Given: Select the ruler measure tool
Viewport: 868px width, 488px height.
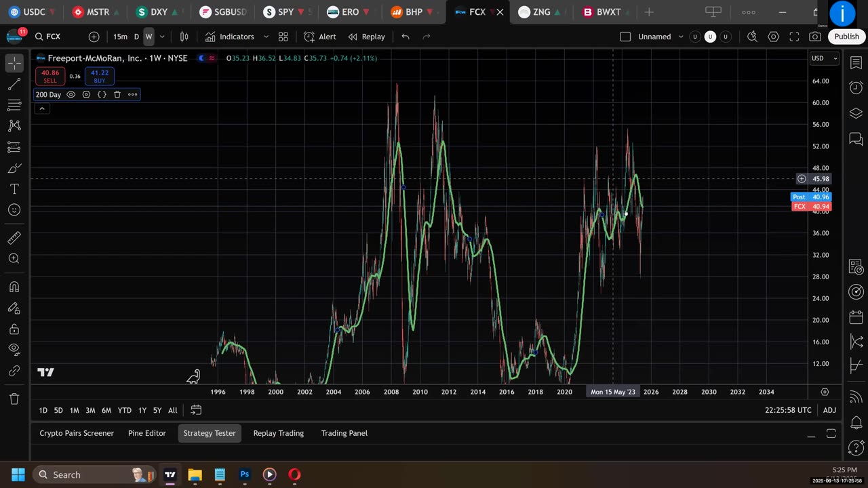Looking at the screenshot, I should tap(14, 238).
